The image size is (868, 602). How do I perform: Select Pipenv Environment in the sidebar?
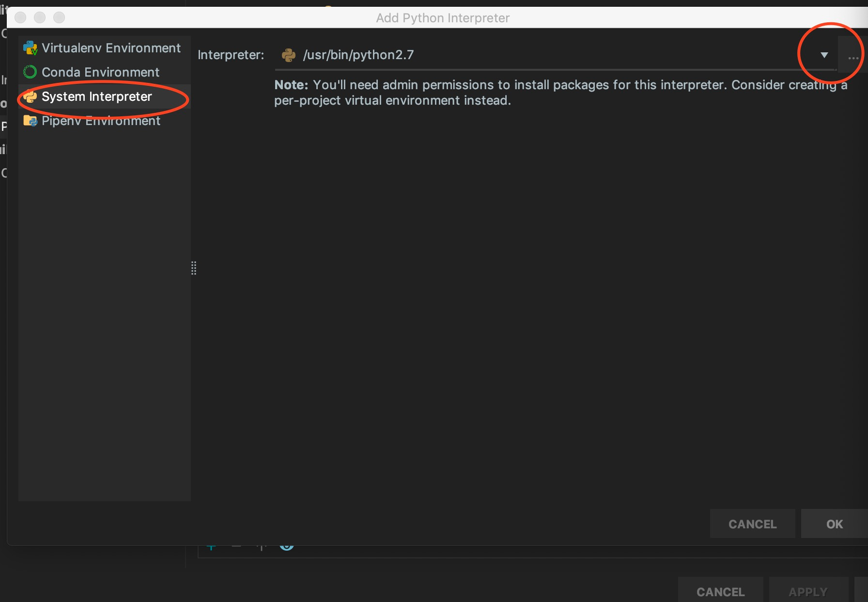click(x=101, y=121)
